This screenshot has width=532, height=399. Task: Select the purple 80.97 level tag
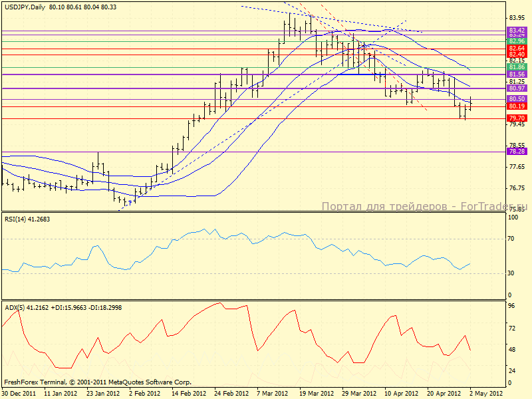pyautogui.click(x=517, y=88)
